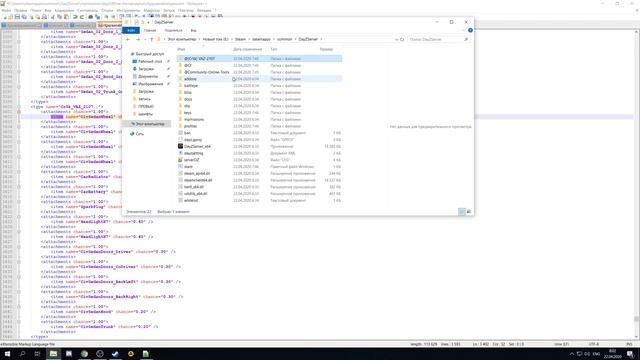Select the whitelist text file
Screen dimensions: 640x360
click(260, 200)
